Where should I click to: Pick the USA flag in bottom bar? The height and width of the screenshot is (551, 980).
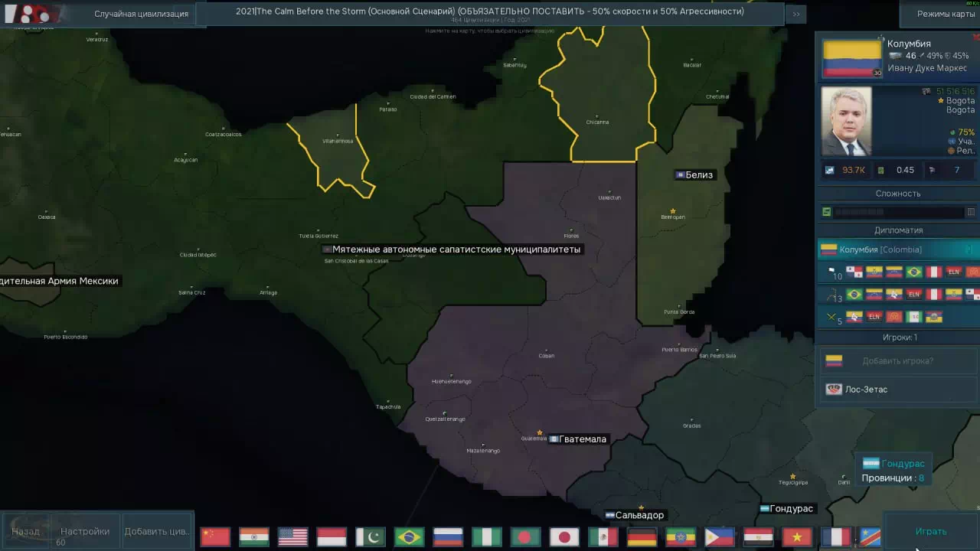(292, 537)
